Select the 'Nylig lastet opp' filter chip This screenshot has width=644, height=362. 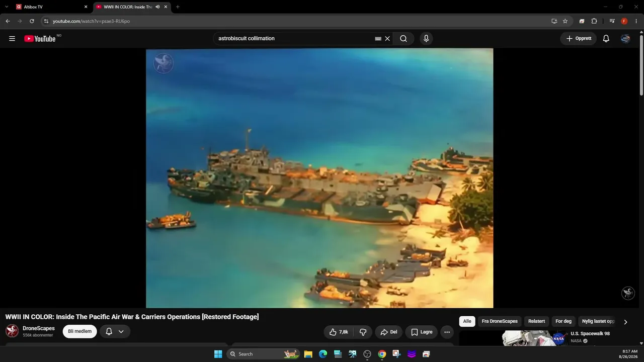pos(598,321)
